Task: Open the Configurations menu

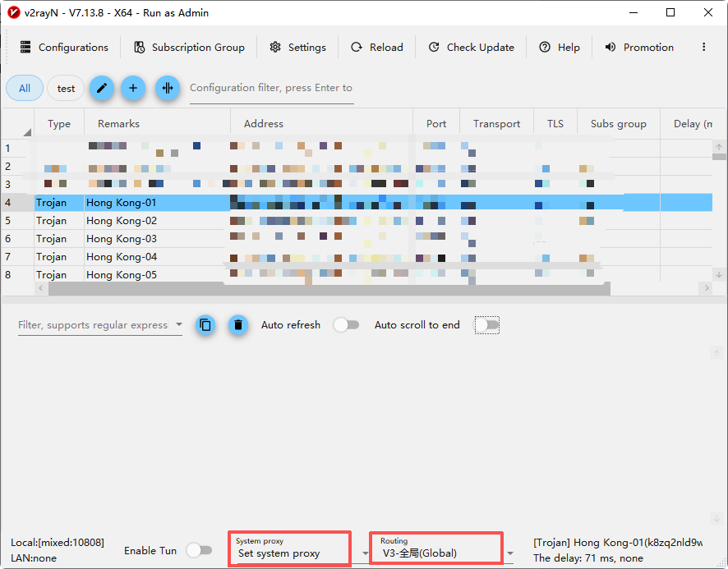Action: (x=64, y=48)
